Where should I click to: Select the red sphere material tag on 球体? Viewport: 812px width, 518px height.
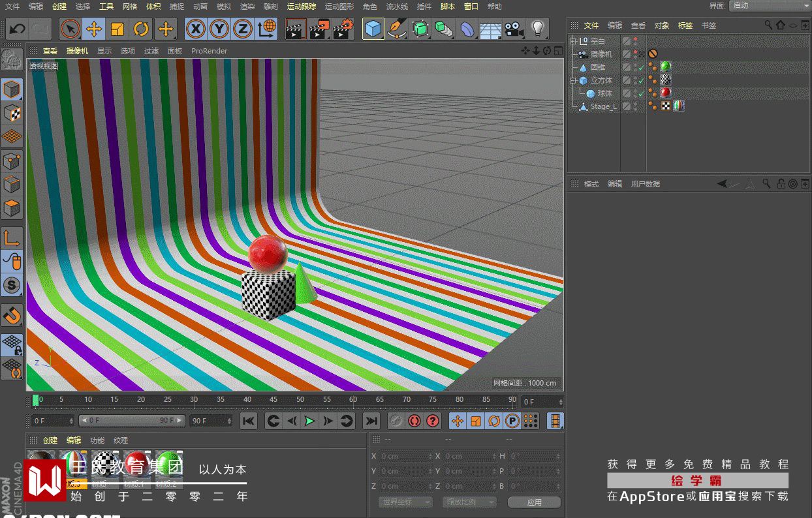click(x=666, y=93)
